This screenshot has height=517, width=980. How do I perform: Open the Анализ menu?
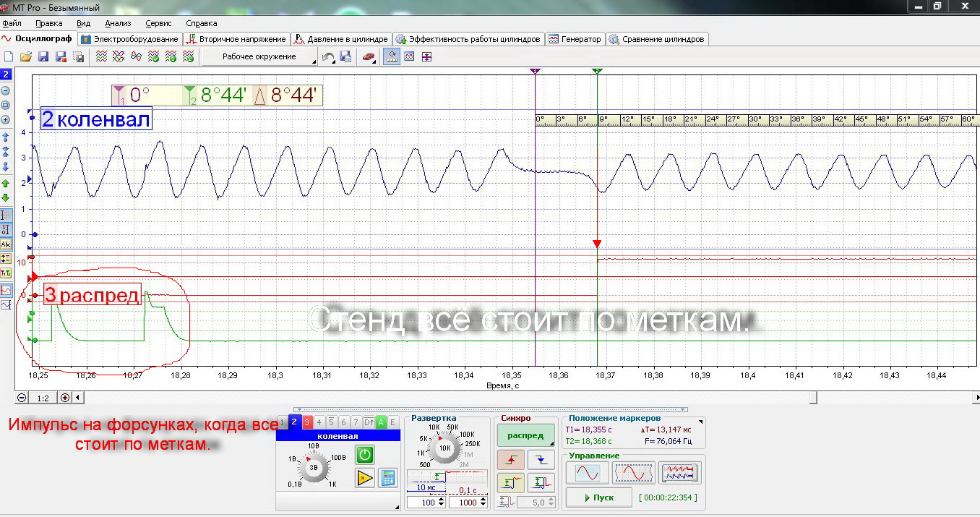(x=118, y=23)
